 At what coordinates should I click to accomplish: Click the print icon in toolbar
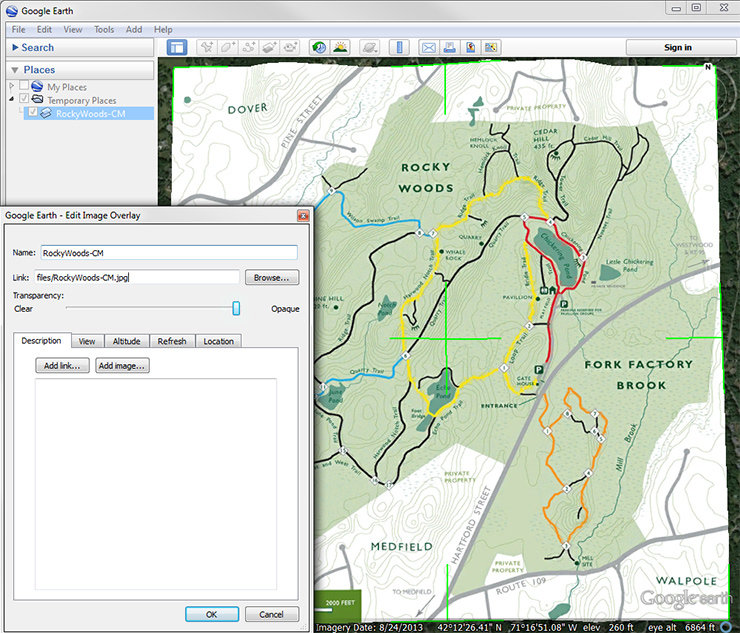[450, 47]
